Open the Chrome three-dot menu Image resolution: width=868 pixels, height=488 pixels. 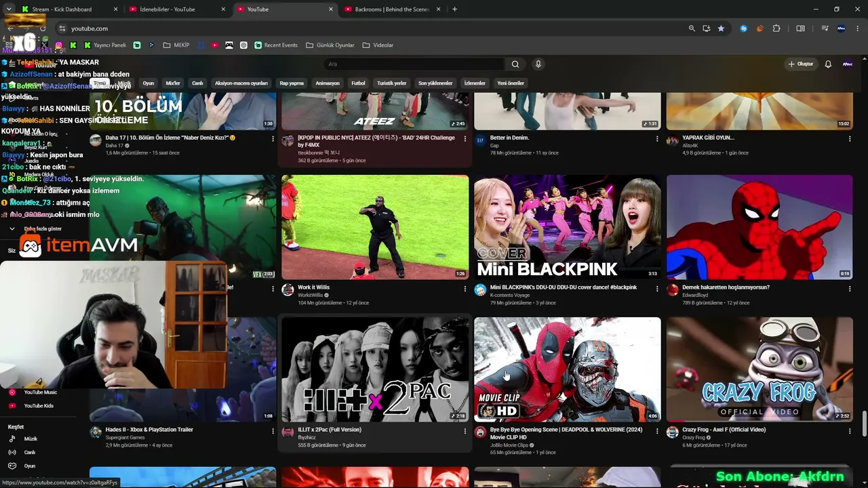point(858,28)
